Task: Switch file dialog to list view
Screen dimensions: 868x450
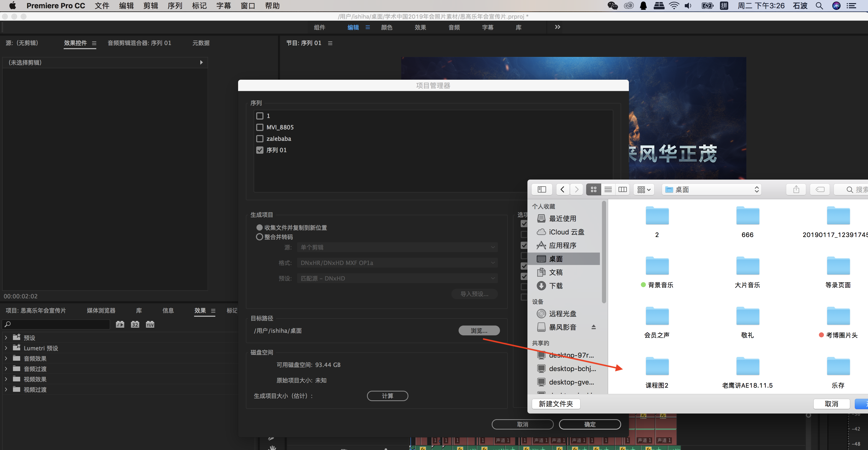Action: [x=608, y=190]
